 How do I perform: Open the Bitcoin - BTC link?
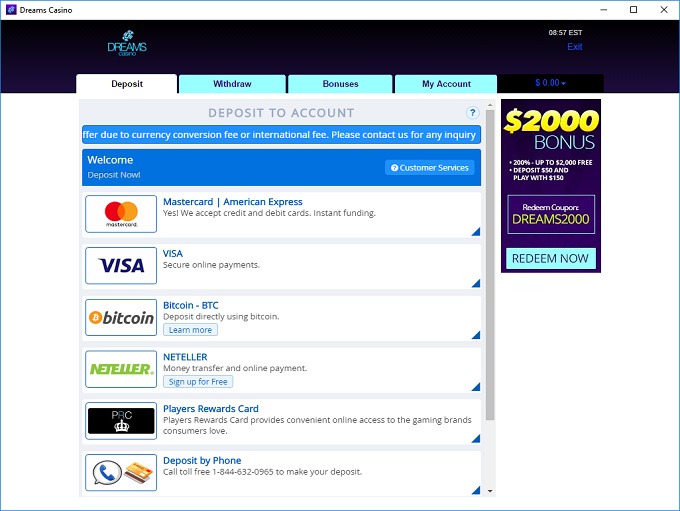pos(191,305)
